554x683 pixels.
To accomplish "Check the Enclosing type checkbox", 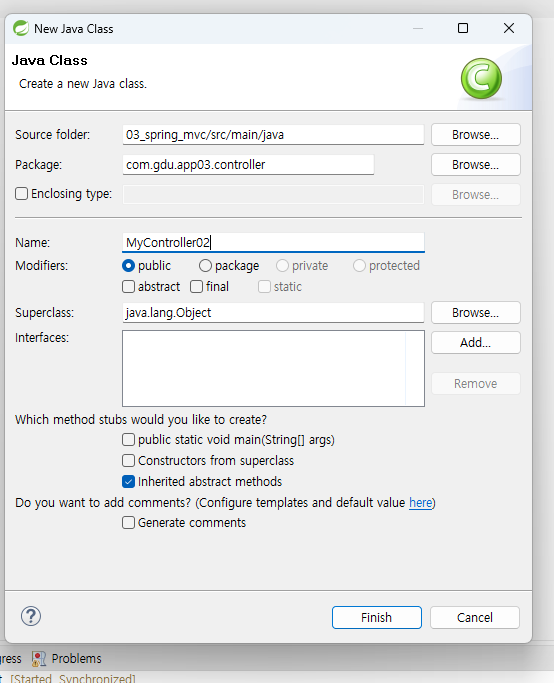I will pyautogui.click(x=21, y=193).
